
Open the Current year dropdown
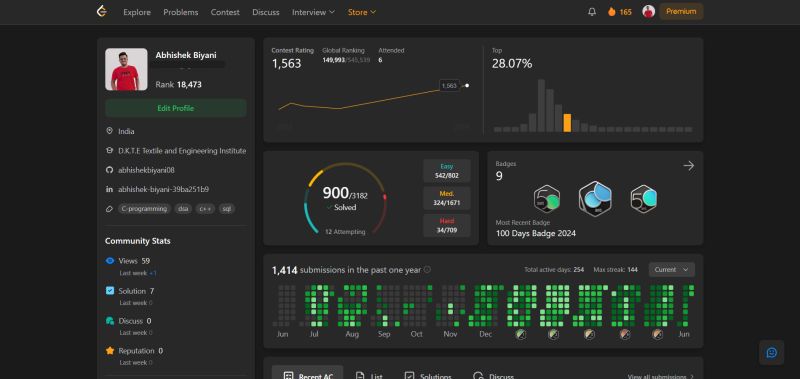(671, 269)
